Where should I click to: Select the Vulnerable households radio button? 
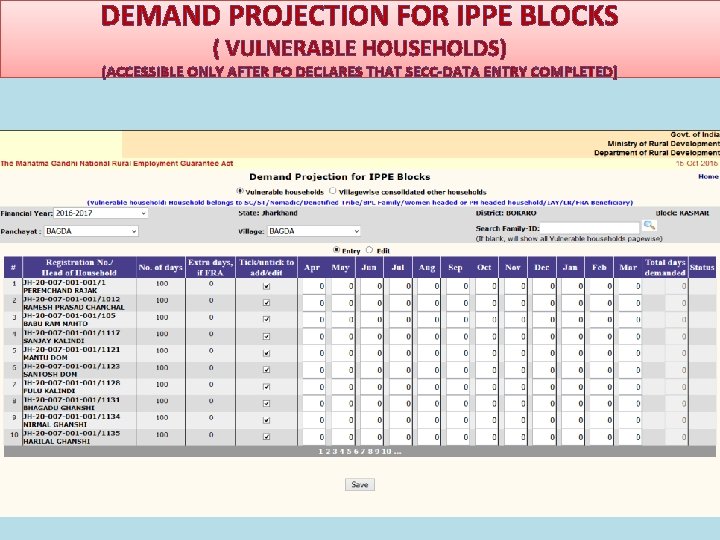[240, 191]
